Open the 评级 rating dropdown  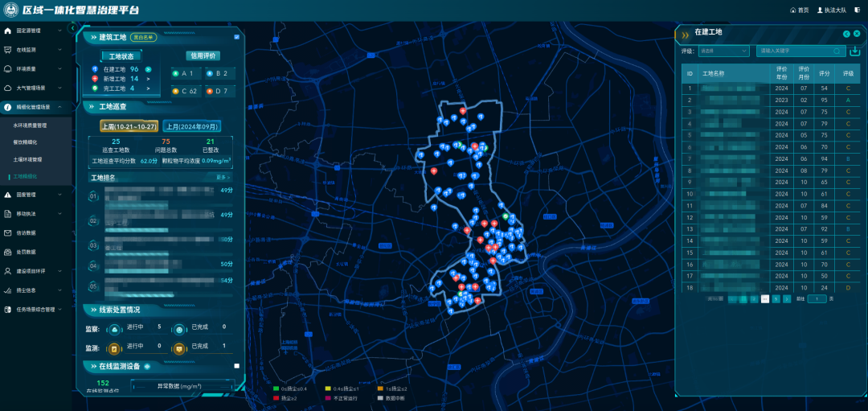click(x=723, y=51)
